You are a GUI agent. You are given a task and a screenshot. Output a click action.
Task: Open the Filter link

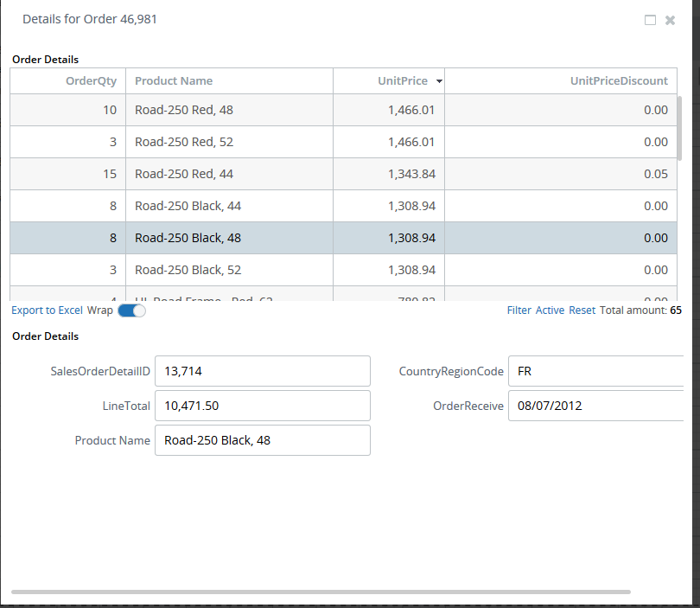coord(519,310)
